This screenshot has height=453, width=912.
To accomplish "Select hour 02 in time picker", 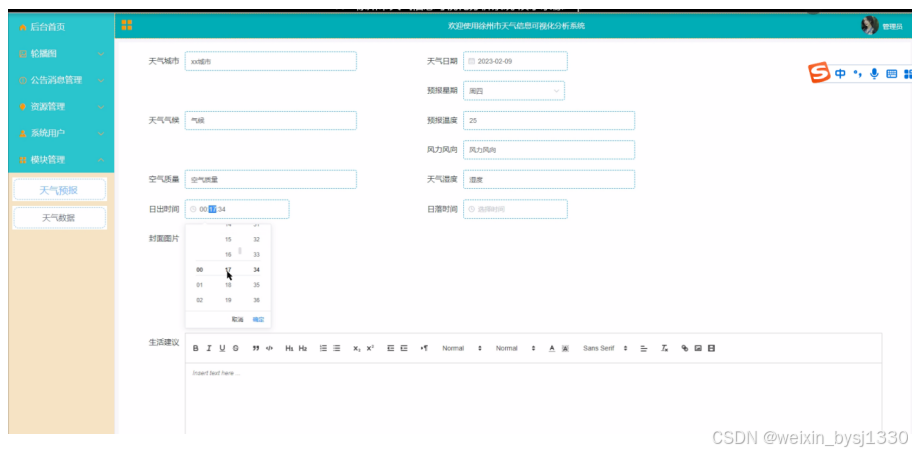I will (x=200, y=300).
